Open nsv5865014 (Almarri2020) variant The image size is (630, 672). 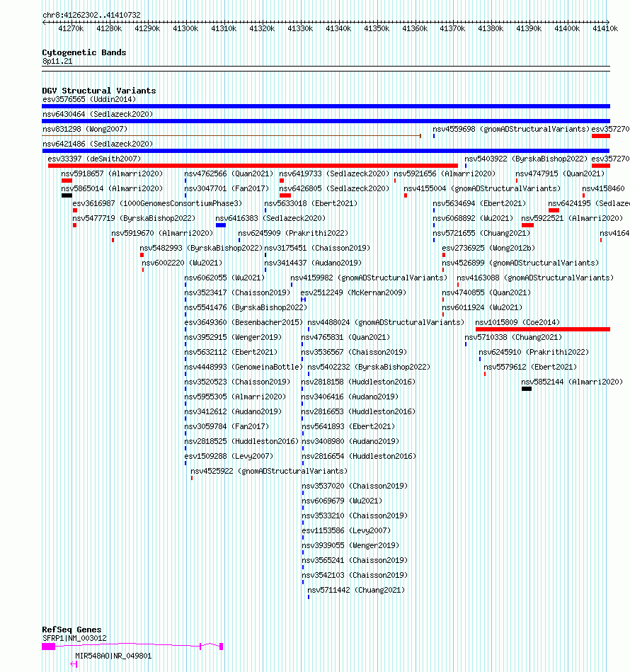pos(112,188)
